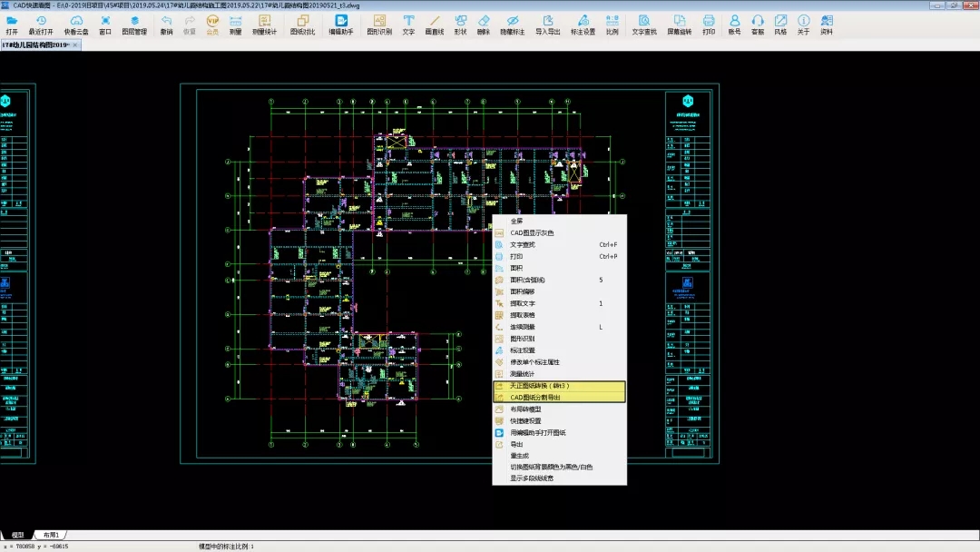
Task: Toggle 显示多段线线宽 in context menu
Action: coord(531,478)
